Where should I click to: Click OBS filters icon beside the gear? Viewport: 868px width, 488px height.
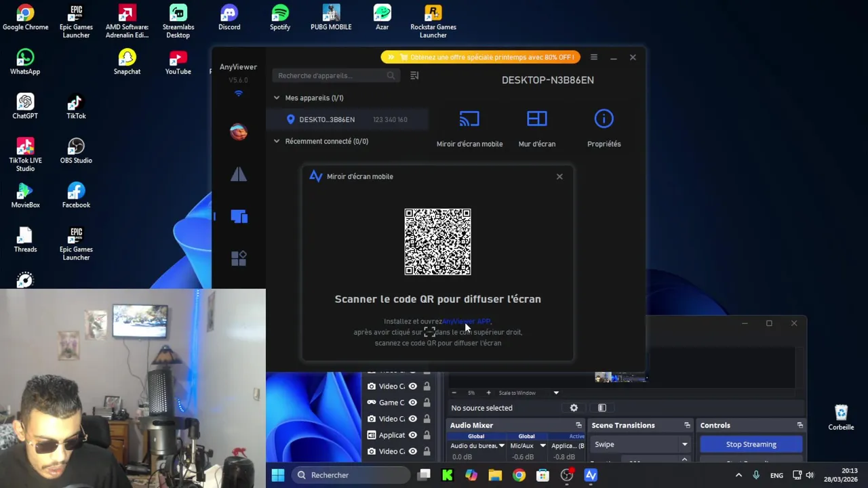[601, 408]
